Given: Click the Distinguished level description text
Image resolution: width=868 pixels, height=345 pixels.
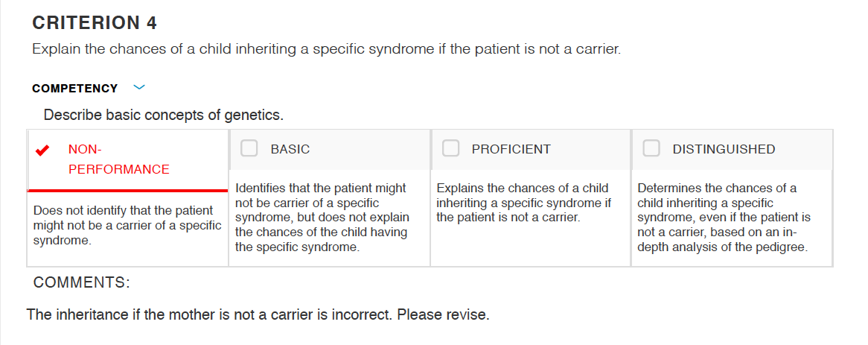Looking at the screenshot, I should pyautogui.click(x=724, y=218).
